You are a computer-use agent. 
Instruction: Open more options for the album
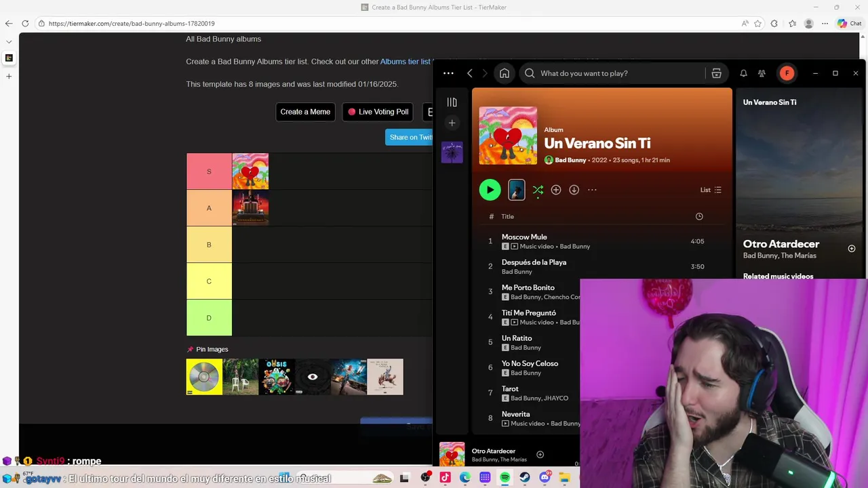click(592, 190)
